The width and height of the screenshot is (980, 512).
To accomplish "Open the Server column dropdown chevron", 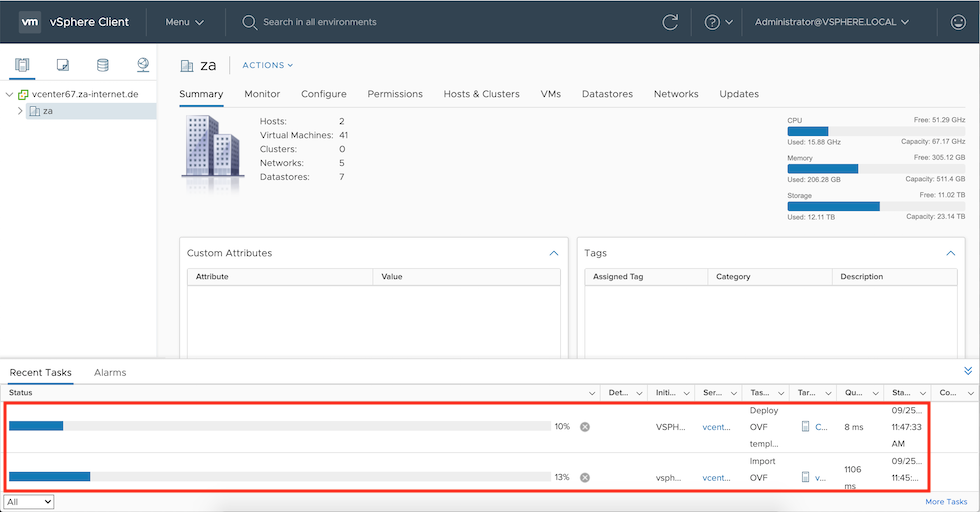I will (734, 393).
